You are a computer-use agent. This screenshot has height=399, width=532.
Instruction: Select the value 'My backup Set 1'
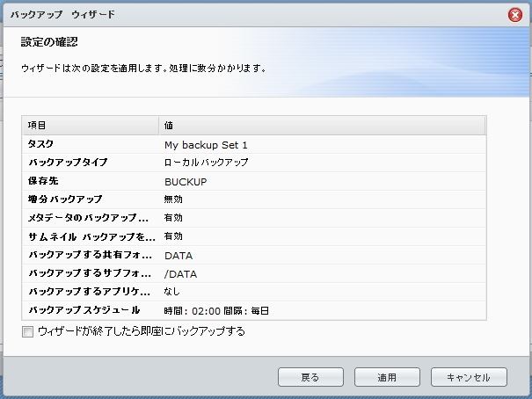pyautogui.click(x=206, y=145)
